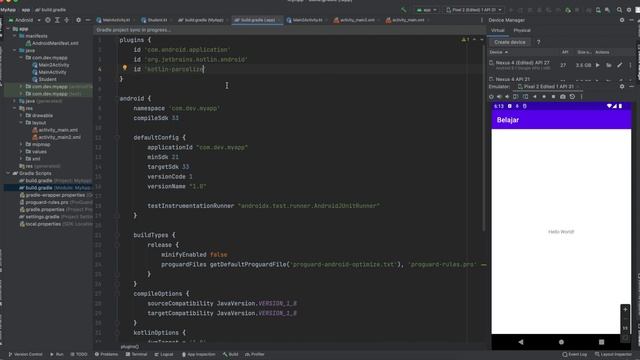Select activity_main2.xml in project tree
Viewport: 640px width, 360px height.
(x=56, y=137)
